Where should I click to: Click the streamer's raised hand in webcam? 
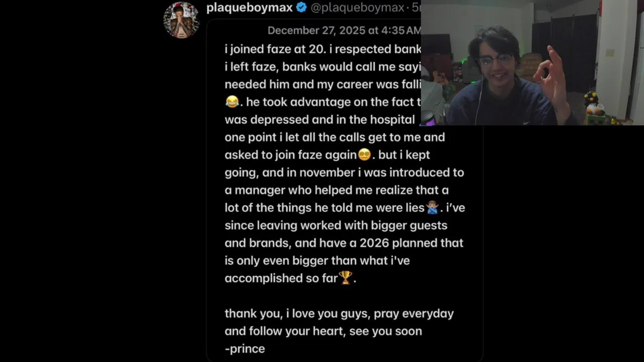click(x=552, y=76)
